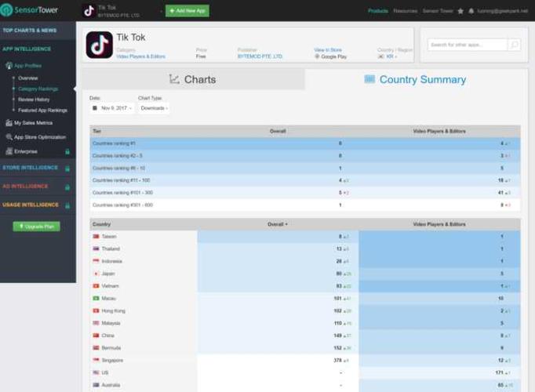Click the Usage Intelligence lock icon

point(67,205)
